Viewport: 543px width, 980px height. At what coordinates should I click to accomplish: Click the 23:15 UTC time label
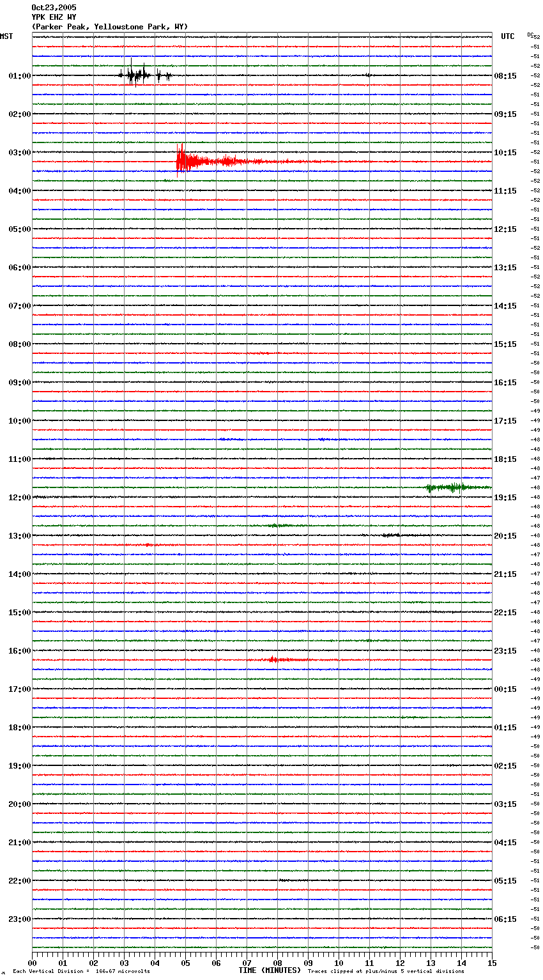[x=505, y=651]
